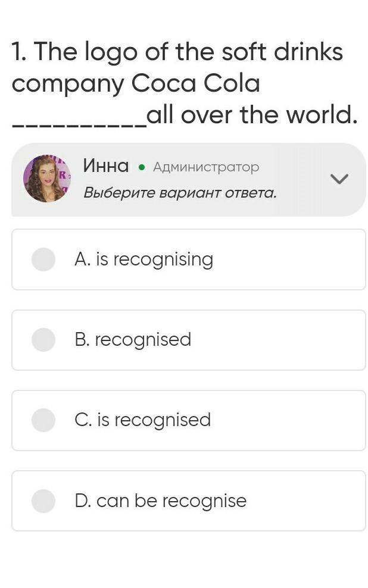The width and height of the screenshot is (368, 588).
Task: Choose the answer text 'C. is recognised'
Action: tap(142, 420)
